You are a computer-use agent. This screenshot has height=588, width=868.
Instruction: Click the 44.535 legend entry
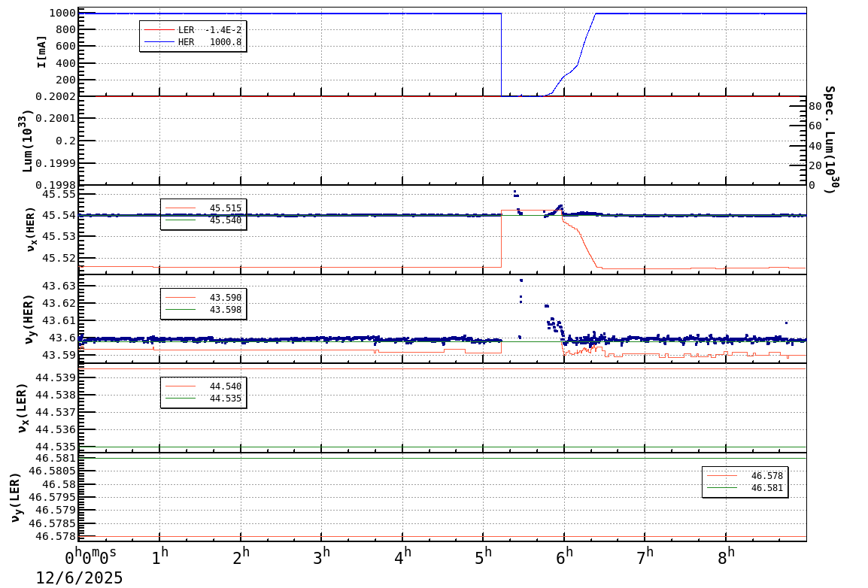point(203,399)
